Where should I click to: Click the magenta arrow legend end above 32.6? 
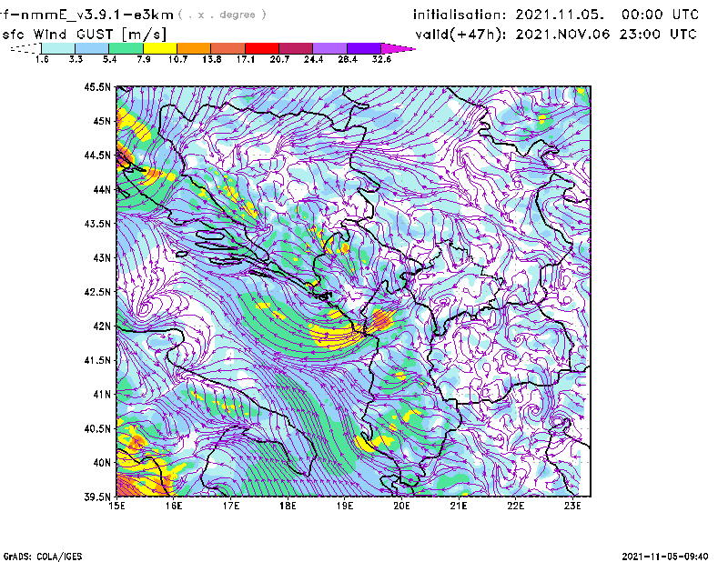(x=398, y=48)
